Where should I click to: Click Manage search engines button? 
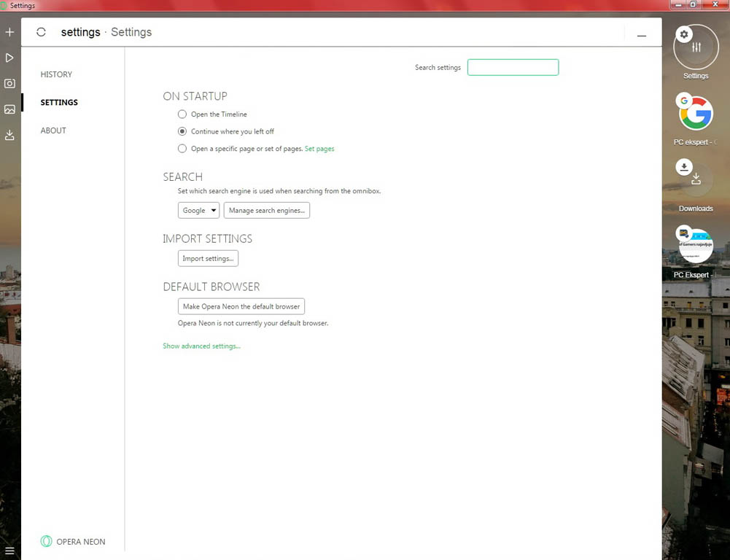point(267,211)
